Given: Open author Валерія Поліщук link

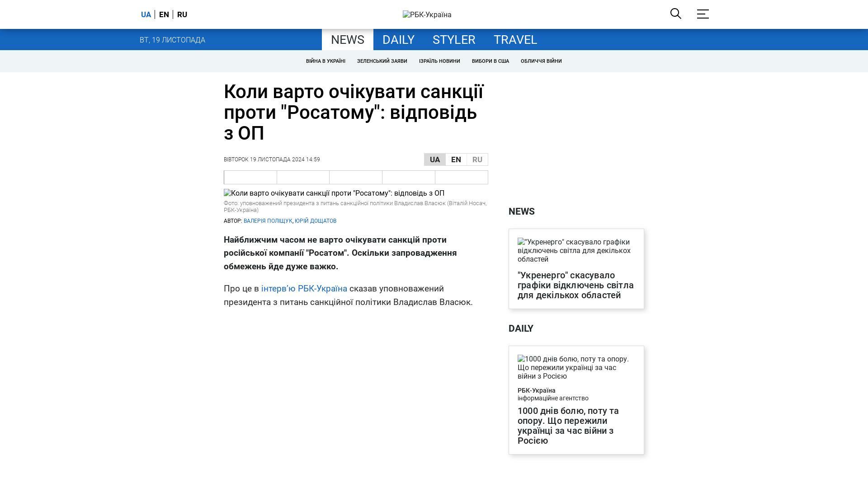Looking at the screenshot, I should tap(268, 221).
